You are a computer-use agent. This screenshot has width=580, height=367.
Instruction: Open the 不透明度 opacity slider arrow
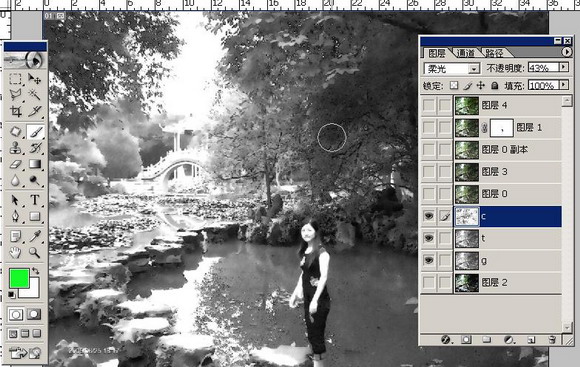[x=564, y=67]
